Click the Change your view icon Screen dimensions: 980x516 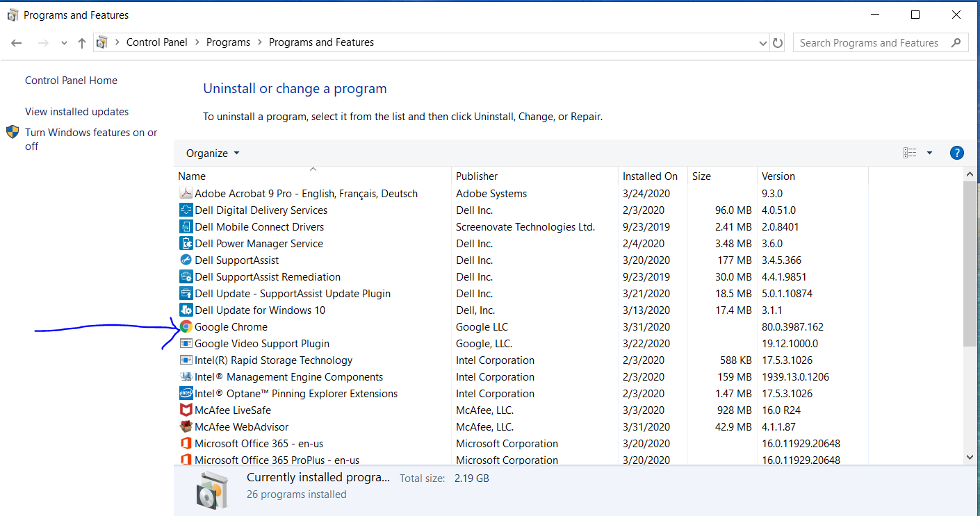[910, 153]
